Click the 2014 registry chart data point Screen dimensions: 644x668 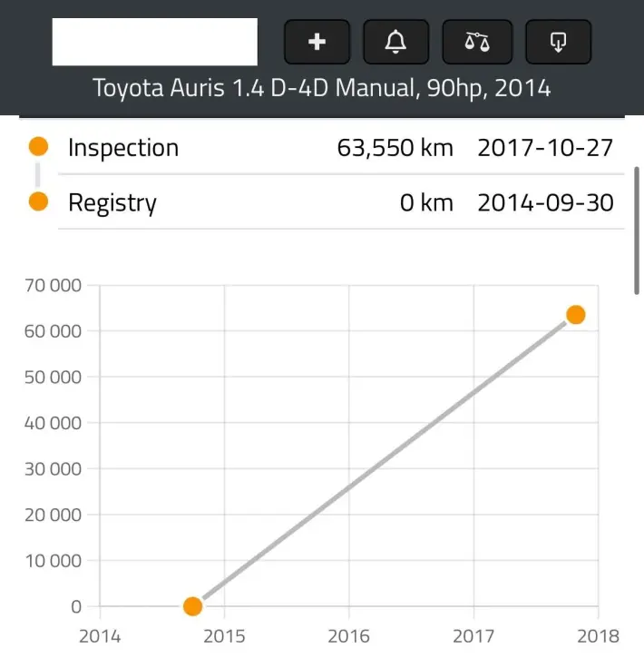(x=192, y=605)
